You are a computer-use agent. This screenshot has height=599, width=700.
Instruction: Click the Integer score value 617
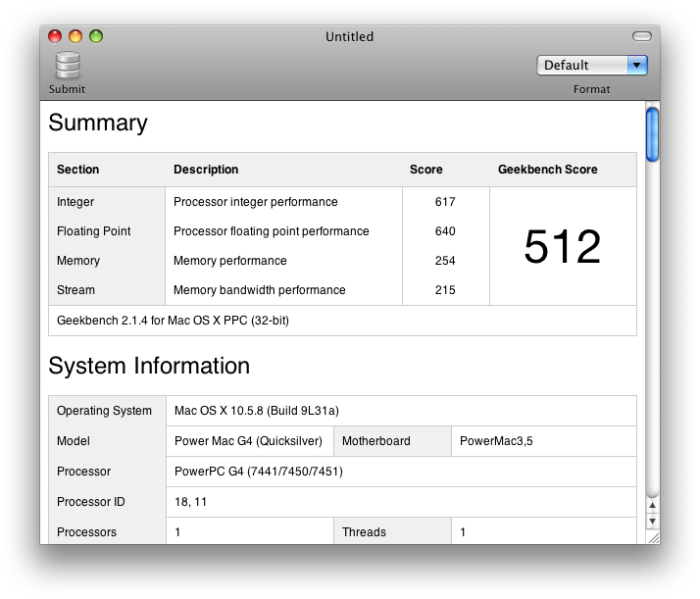click(445, 202)
